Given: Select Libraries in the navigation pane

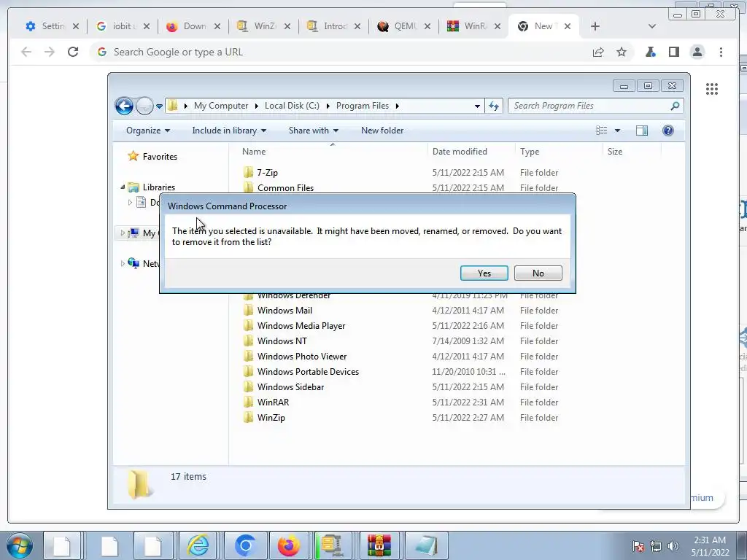Looking at the screenshot, I should pyautogui.click(x=158, y=187).
